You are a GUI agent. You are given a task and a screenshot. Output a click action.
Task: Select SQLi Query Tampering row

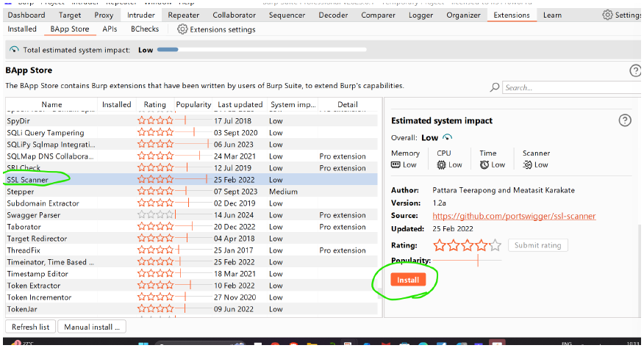(x=191, y=133)
